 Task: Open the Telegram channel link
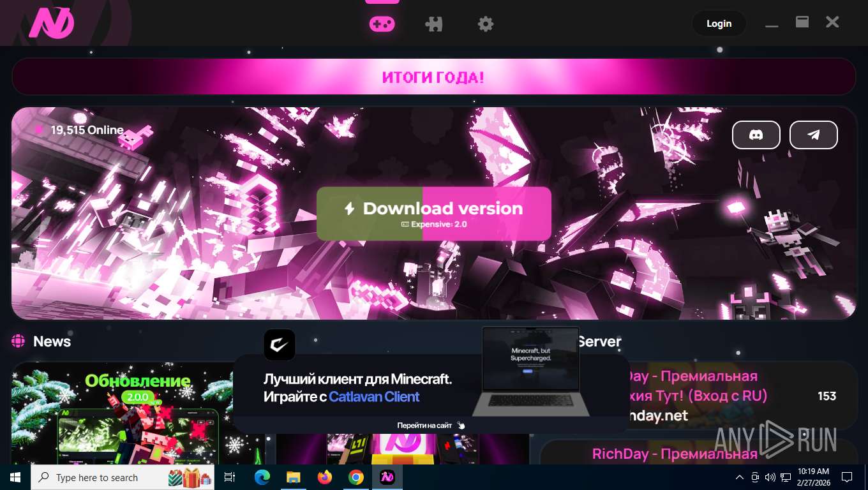pyautogui.click(x=814, y=135)
